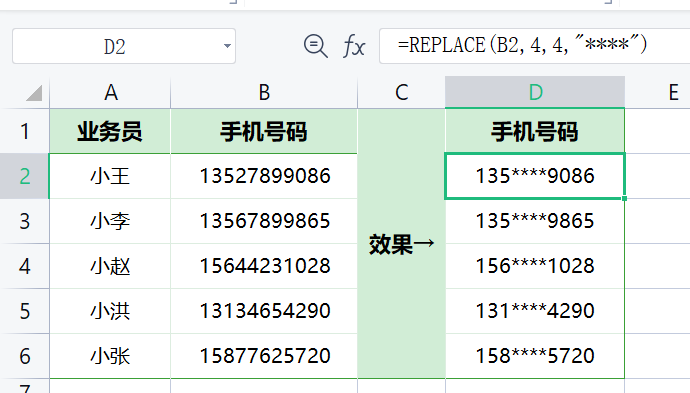Click the cell with 13567899865

click(264, 221)
